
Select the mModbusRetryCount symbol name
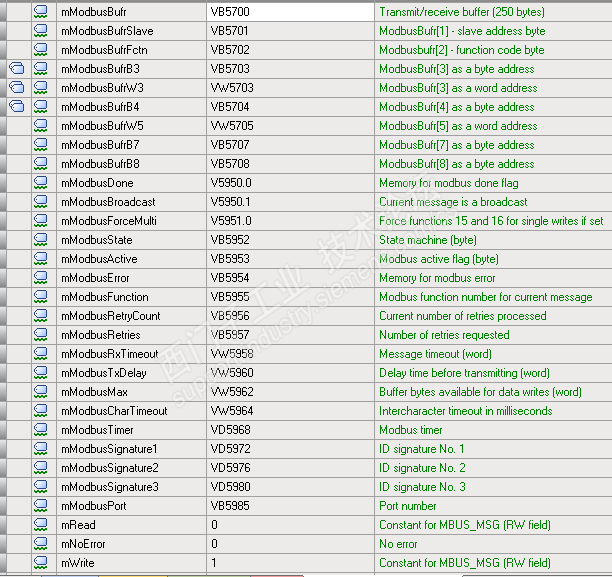111,316
